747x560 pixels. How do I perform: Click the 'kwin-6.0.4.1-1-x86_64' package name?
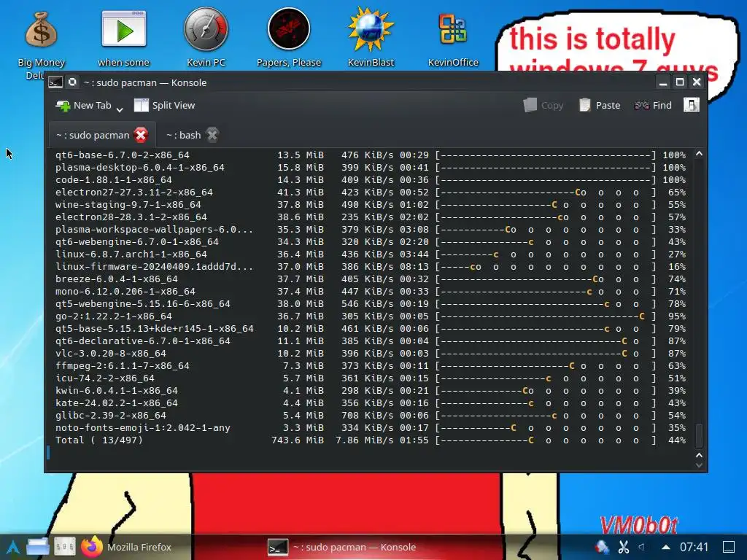pyautogui.click(x=116, y=391)
